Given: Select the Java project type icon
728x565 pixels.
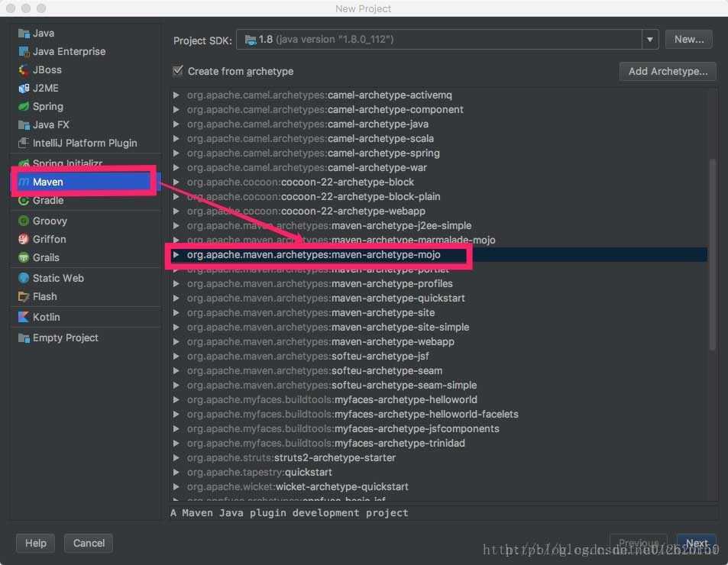Looking at the screenshot, I should click(x=24, y=34).
